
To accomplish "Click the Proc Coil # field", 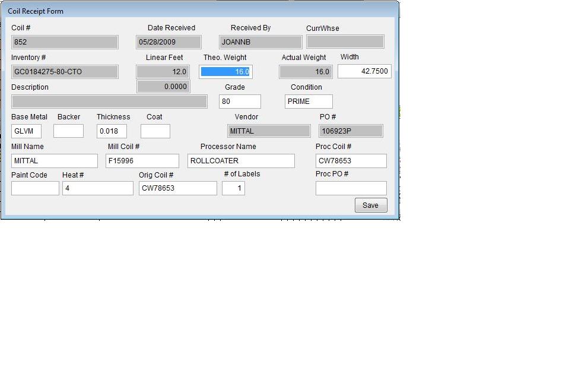I will tap(351, 161).
